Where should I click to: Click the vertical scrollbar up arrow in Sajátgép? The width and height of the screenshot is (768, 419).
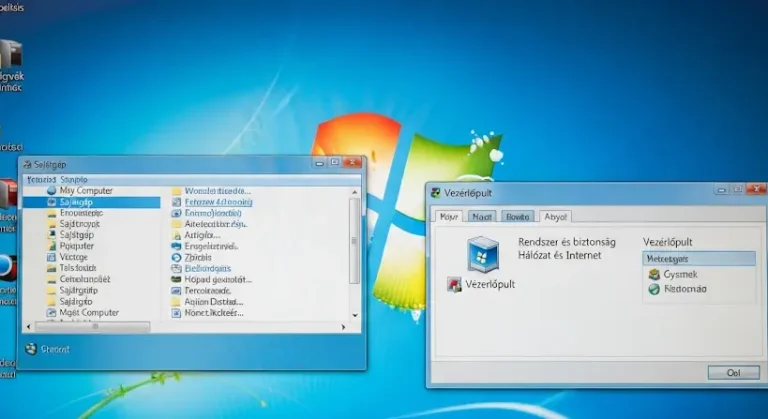click(x=355, y=192)
